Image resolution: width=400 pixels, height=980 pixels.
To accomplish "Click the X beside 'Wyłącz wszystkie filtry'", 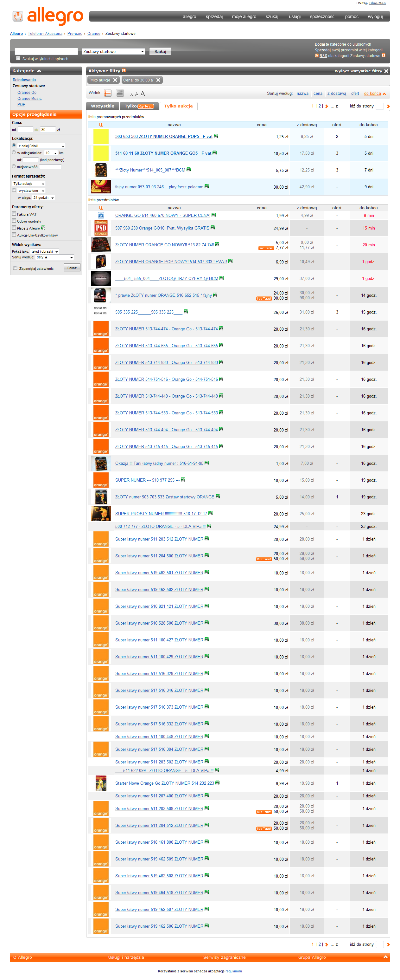I will pyautogui.click(x=386, y=71).
